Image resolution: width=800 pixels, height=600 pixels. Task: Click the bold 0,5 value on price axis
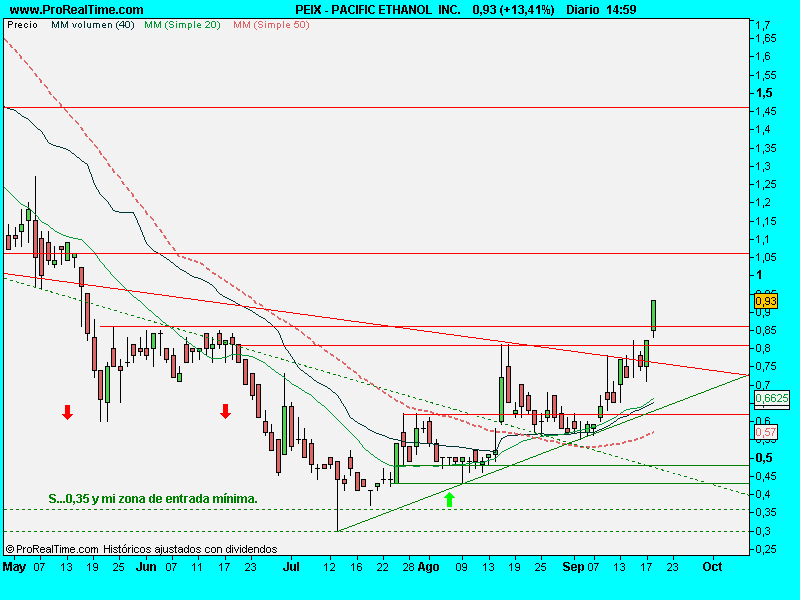pos(764,458)
